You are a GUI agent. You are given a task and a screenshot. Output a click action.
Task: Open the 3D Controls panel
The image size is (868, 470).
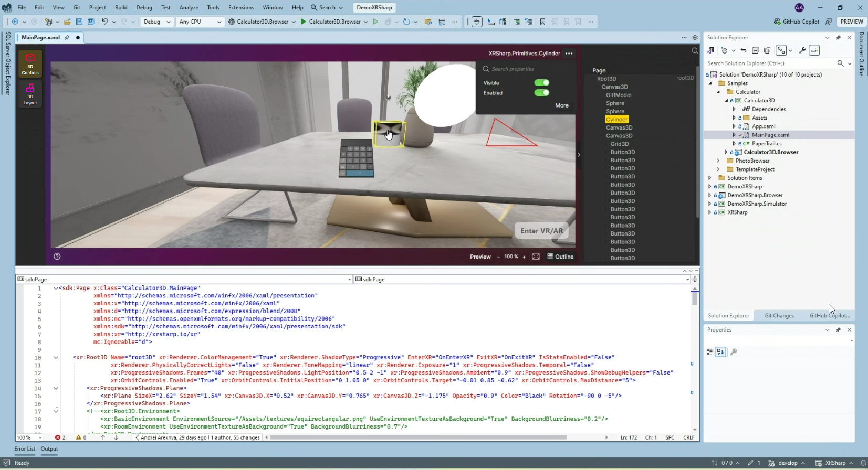pyautogui.click(x=30, y=63)
